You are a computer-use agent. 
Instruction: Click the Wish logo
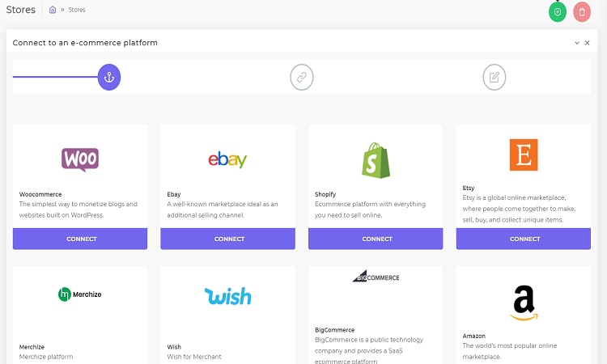tap(227, 296)
